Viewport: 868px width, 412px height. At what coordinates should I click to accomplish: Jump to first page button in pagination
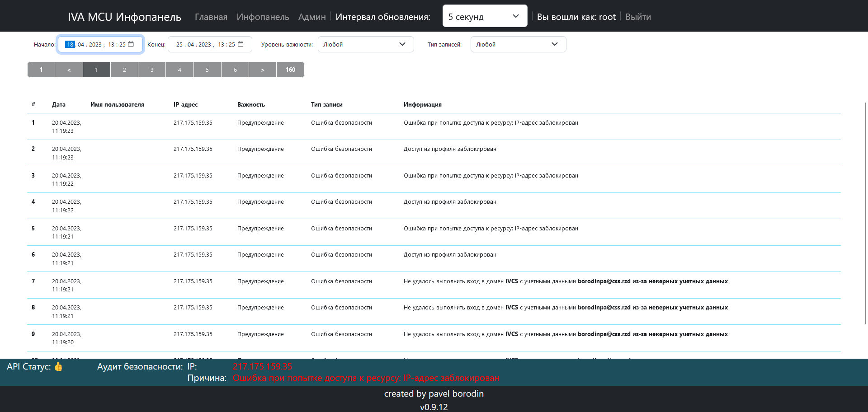click(x=41, y=70)
